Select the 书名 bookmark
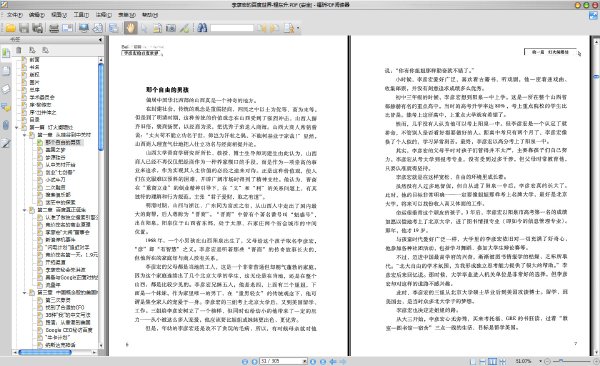This screenshot has height=366, width=600. click(x=34, y=67)
